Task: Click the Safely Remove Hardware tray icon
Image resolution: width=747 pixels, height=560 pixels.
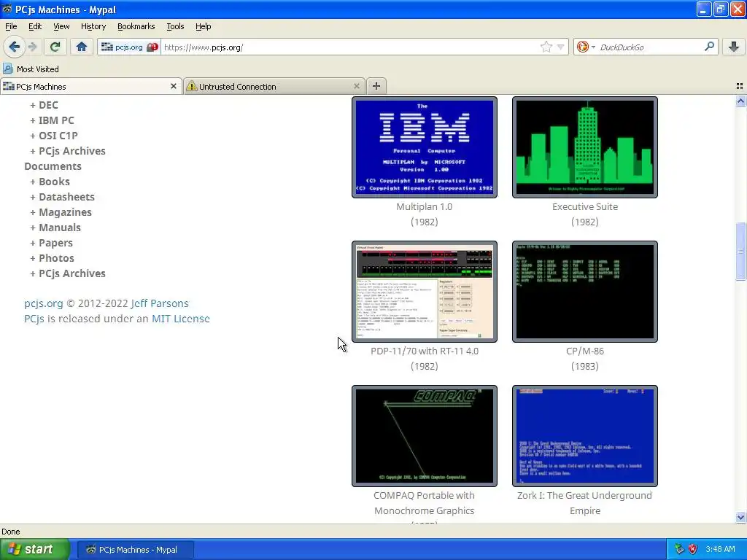Action: point(679,549)
